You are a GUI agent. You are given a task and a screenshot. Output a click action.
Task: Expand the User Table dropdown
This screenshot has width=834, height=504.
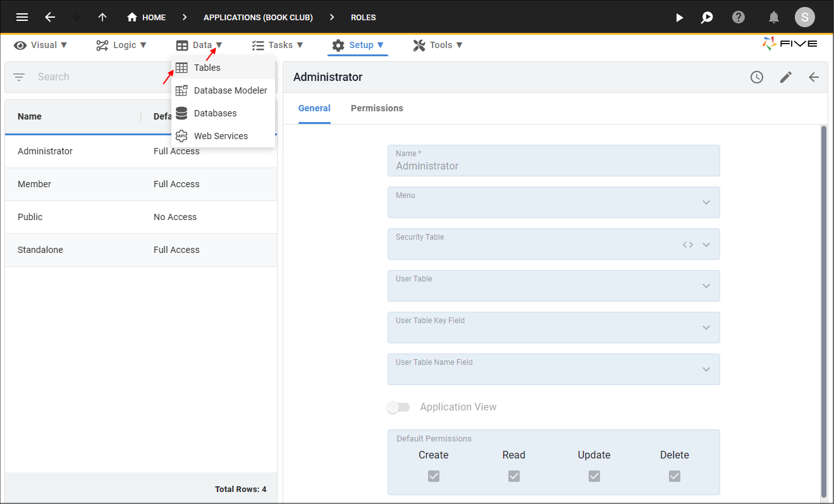(706, 286)
